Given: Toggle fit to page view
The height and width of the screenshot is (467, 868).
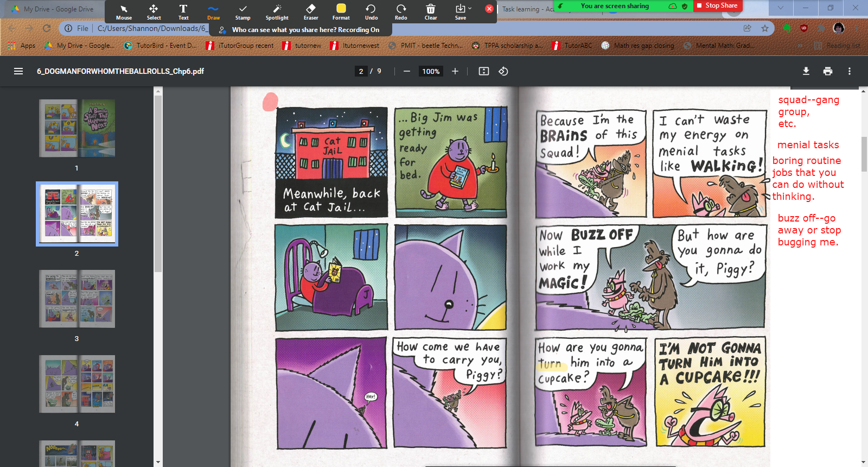Looking at the screenshot, I should pyautogui.click(x=484, y=71).
